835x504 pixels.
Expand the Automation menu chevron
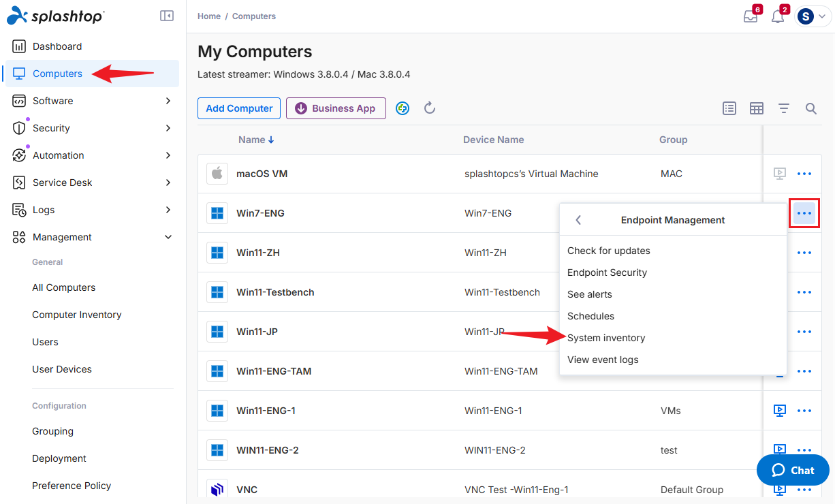[x=168, y=155]
